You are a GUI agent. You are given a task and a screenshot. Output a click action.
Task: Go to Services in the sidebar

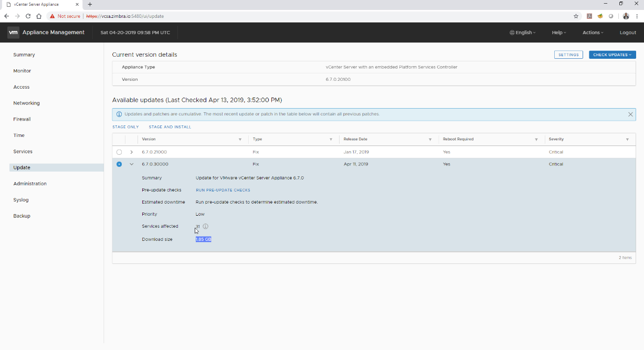23,152
